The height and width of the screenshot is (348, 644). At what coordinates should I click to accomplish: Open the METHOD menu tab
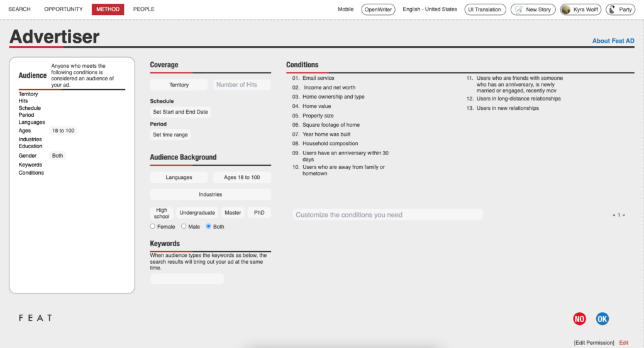108,9
